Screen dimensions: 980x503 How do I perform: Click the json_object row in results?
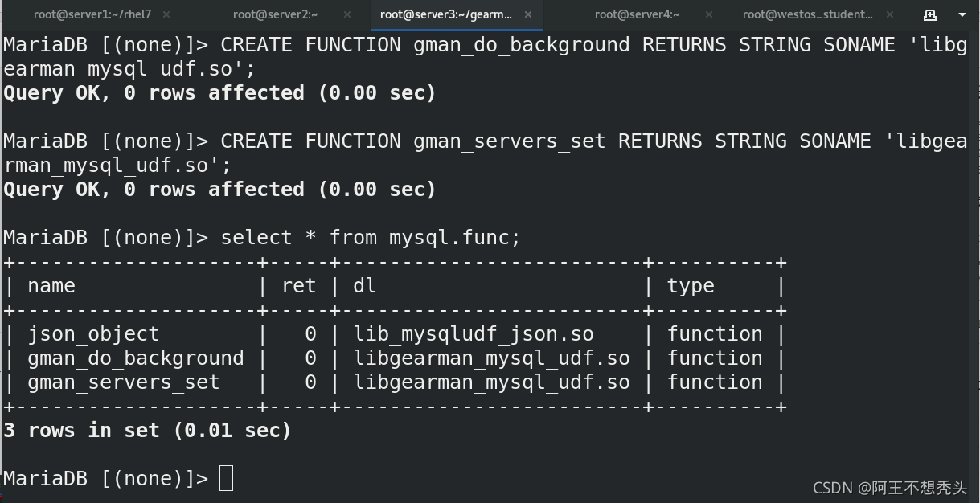pos(395,334)
